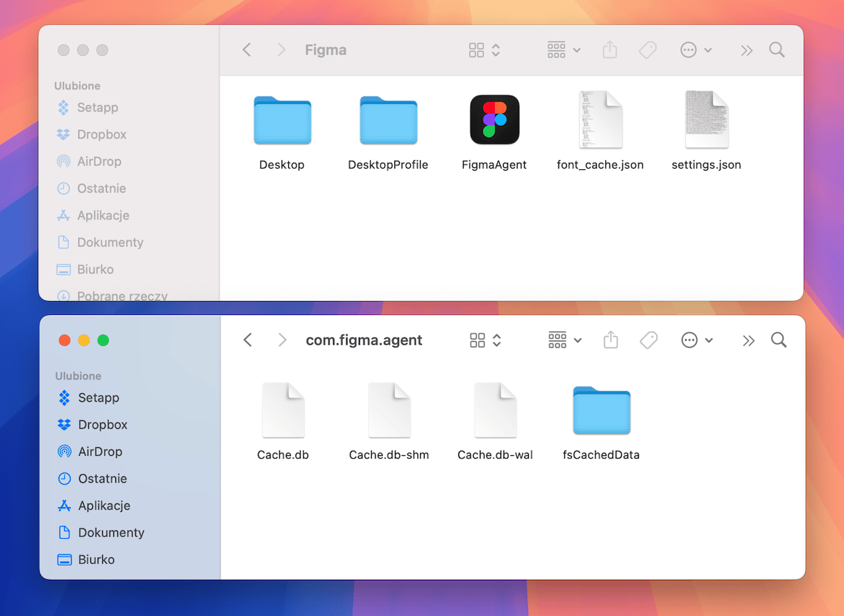Click search magnifier in com.figma.agent window
844x616 pixels.
(x=779, y=340)
